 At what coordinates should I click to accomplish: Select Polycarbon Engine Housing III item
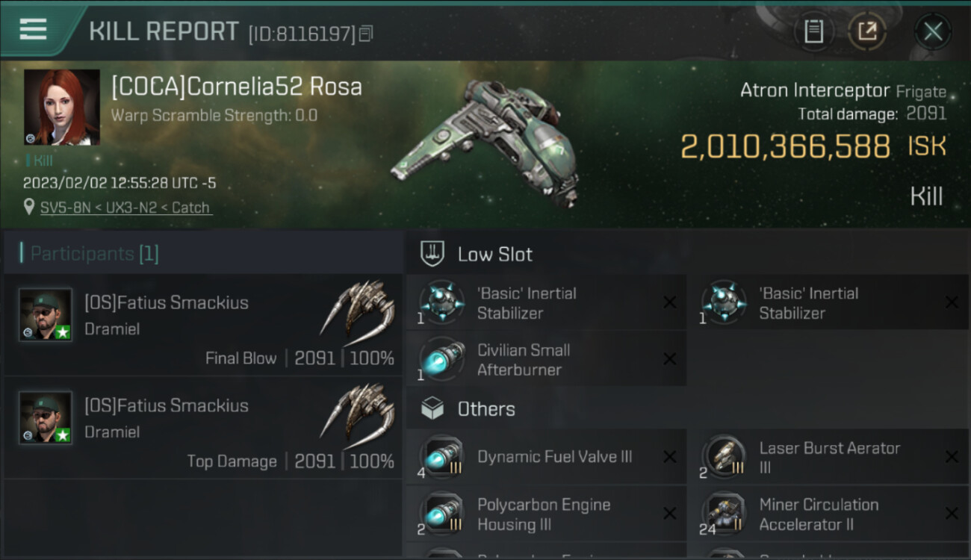545,514
